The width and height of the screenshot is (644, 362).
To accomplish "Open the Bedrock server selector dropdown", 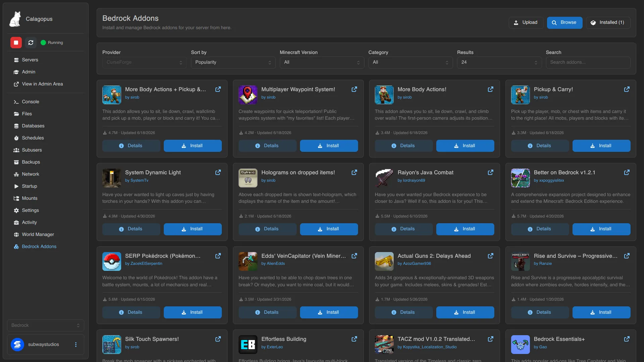I will pyautogui.click(x=46, y=325).
